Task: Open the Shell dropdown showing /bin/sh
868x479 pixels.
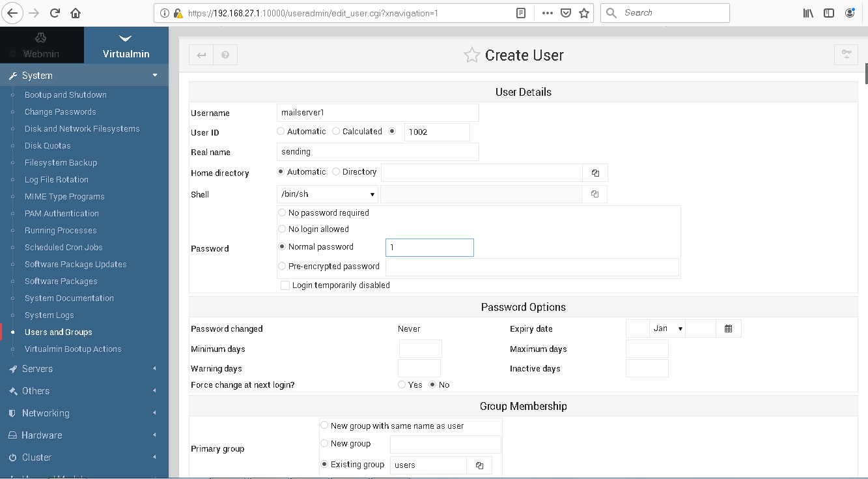Action: pyautogui.click(x=327, y=194)
